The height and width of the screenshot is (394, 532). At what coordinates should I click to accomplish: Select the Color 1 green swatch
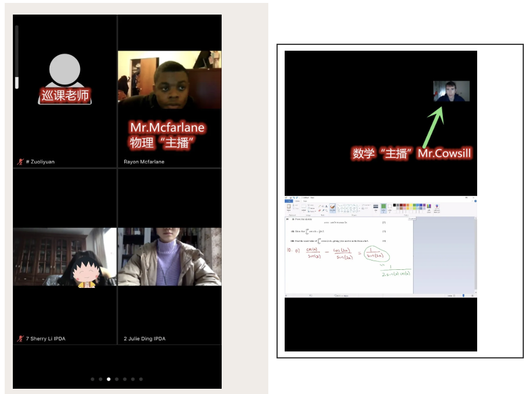[383, 207]
